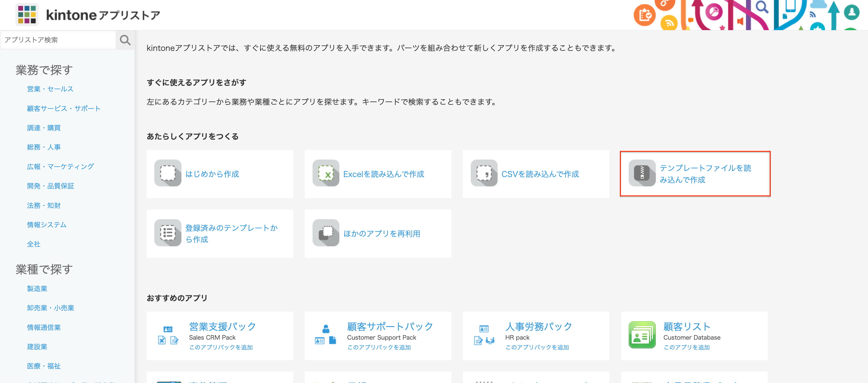Click the アプリストア検索 search field

(x=57, y=40)
